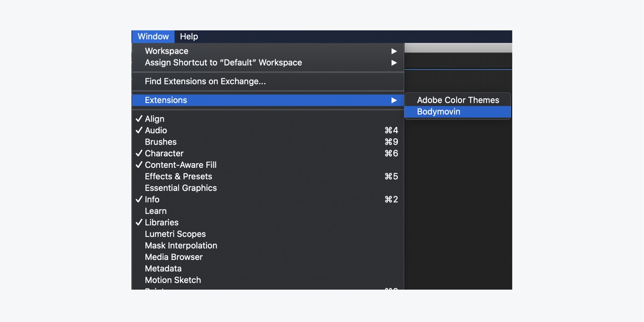Click Find Extensions on Exchange
The width and height of the screenshot is (644, 322).
[x=205, y=81]
